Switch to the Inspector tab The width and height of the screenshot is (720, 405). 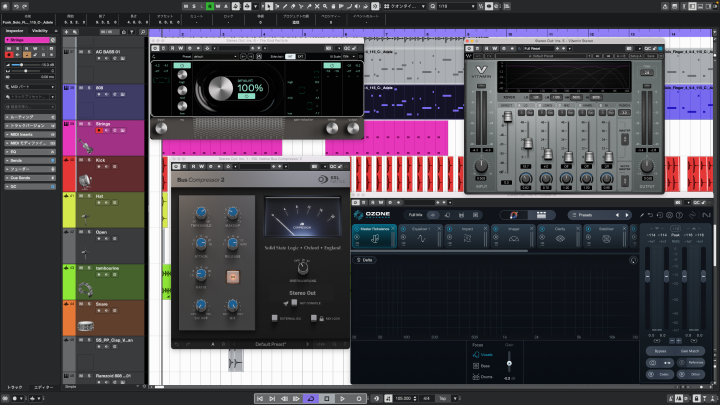pyautogui.click(x=14, y=31)
